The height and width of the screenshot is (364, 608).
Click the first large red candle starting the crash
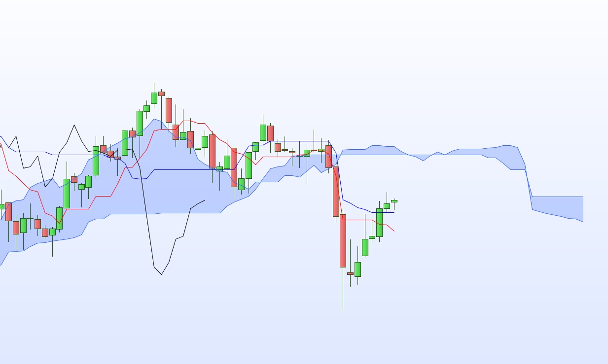[x=336, y=191]
